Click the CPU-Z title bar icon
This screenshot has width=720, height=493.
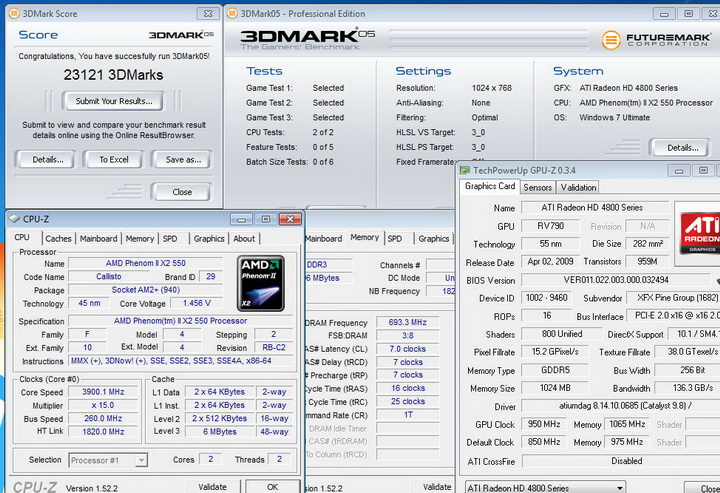(14, 219)
